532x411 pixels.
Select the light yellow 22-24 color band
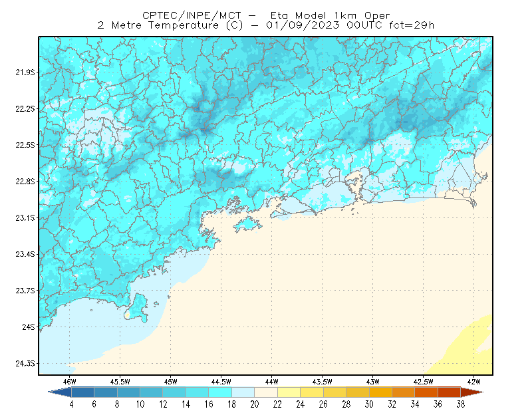pyautogui.click(x=289, y=392)
